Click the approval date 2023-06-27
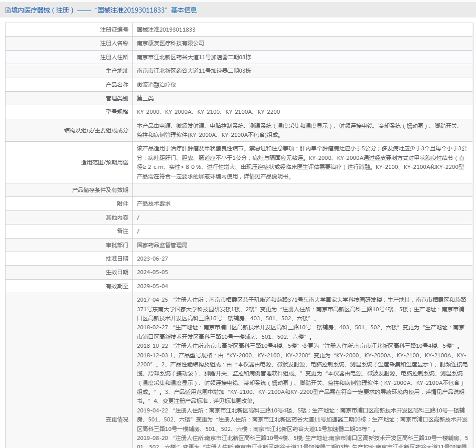The image size is (476, 448). tap(152, 259)
